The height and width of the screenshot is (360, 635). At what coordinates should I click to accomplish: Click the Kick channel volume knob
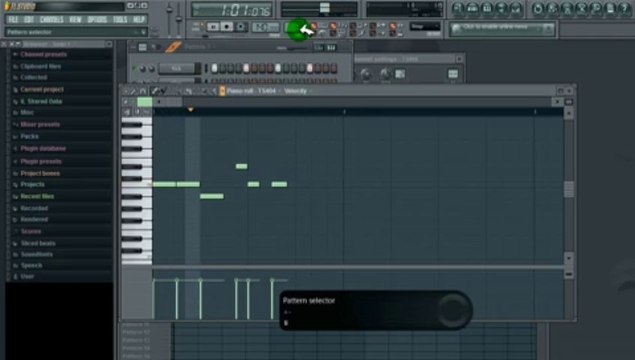coord(151,69)
